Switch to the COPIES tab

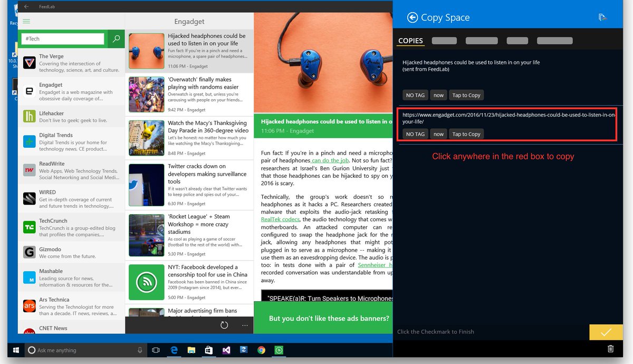coord(410,40)
